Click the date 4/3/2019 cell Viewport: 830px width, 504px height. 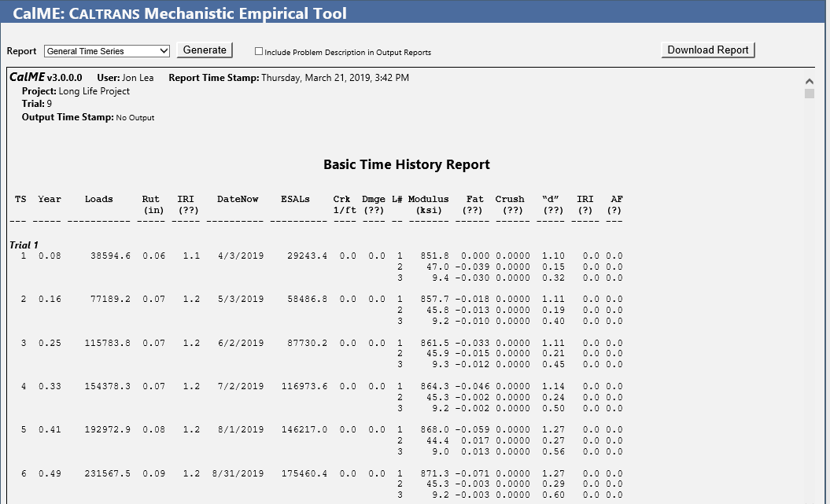tap(241, 256)
